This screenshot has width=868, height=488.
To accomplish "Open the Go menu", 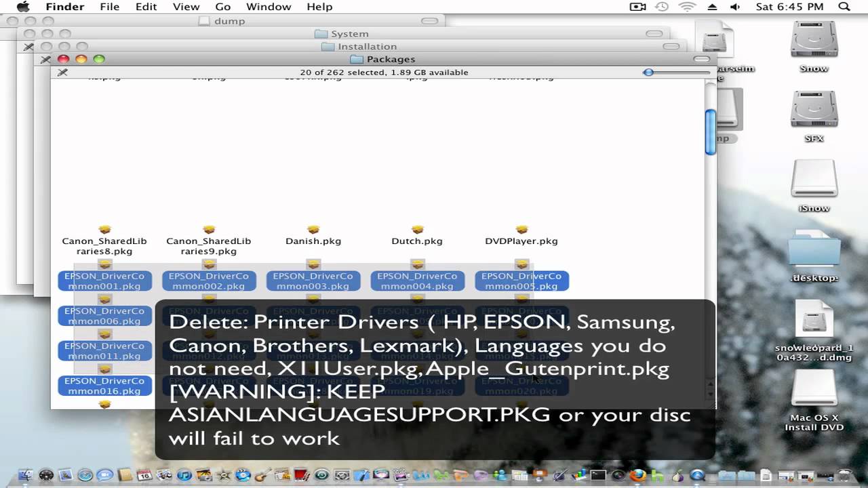I will [222, 7].
